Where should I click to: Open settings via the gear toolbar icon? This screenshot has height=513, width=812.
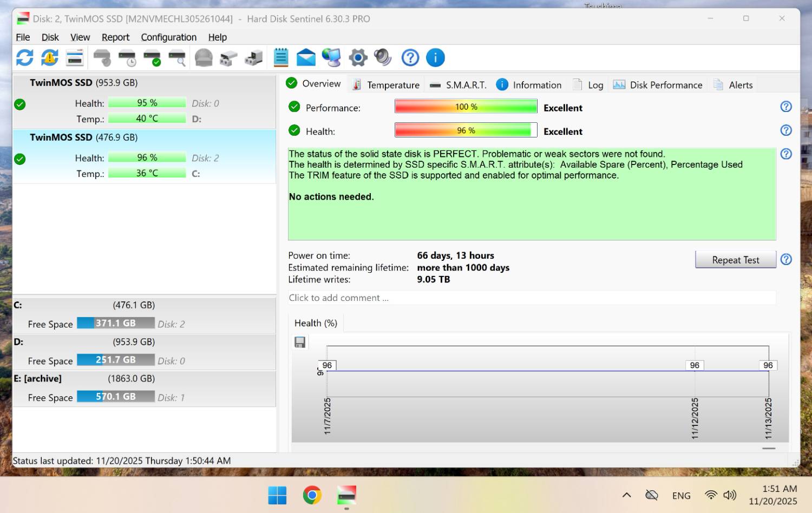[x=358, y=57]
